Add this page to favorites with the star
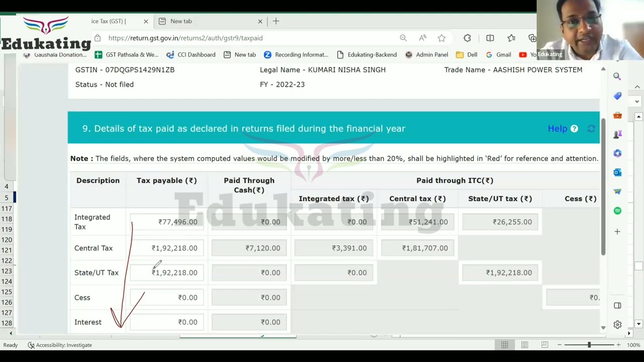The image size is (644, 362). 441,38
